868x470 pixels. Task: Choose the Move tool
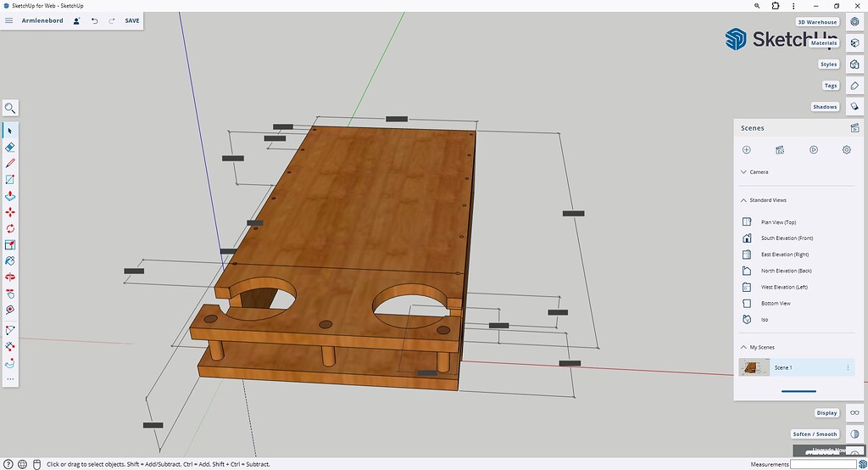[10, 212]
